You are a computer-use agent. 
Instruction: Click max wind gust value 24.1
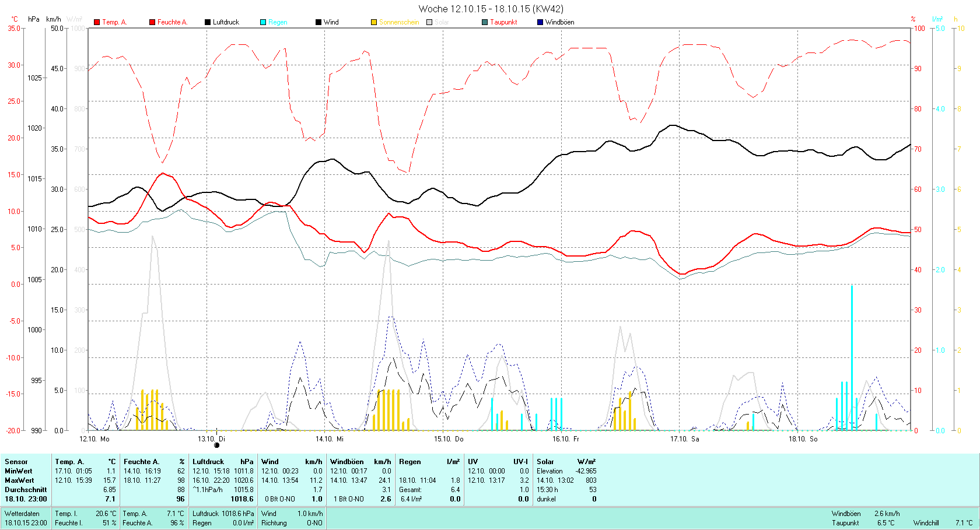point(385,480)
